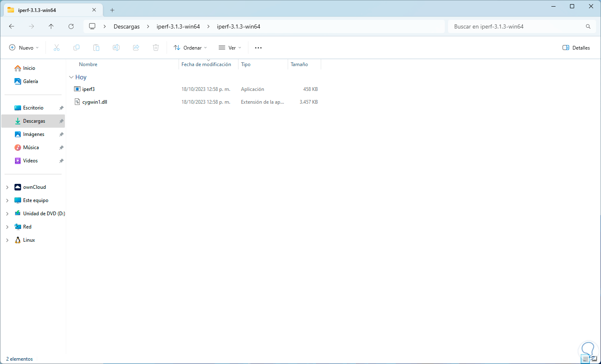The width and height of the screenshot is (601, 364).
Task: Navigate to Descargas in the breadcrumb
Action: pos(126,26)
